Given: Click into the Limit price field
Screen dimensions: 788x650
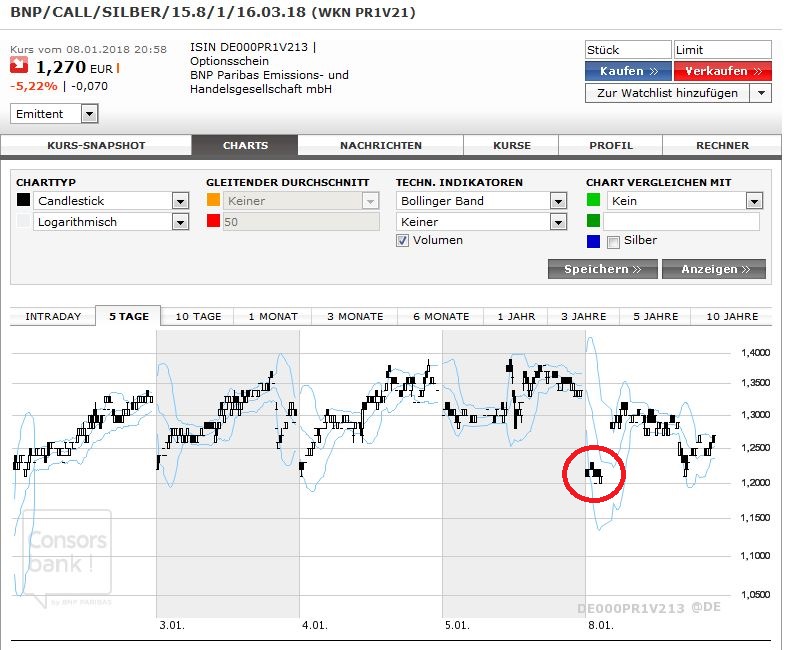Looking at the screenshot, I should [723, 50].
